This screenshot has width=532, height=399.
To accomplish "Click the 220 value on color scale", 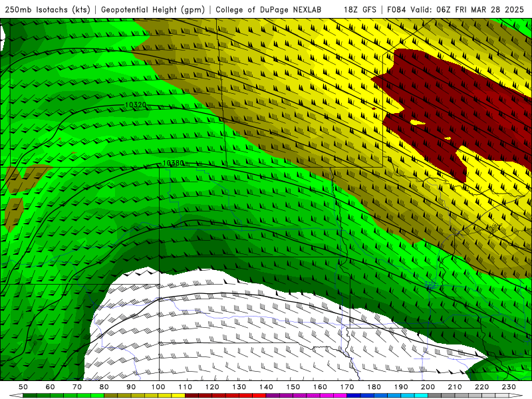I will point(481,387).
